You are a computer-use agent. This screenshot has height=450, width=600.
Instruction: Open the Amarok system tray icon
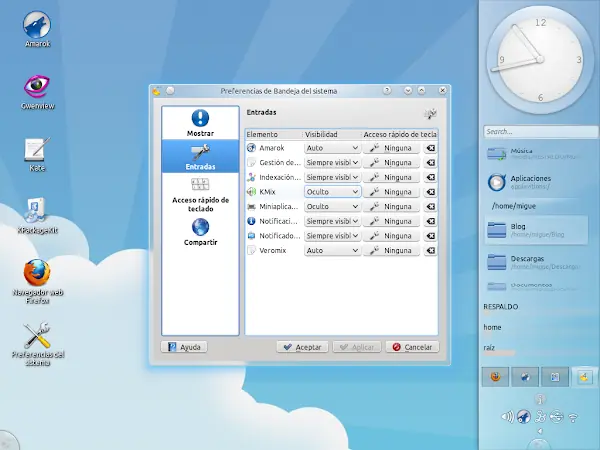(x=523, y=417)
